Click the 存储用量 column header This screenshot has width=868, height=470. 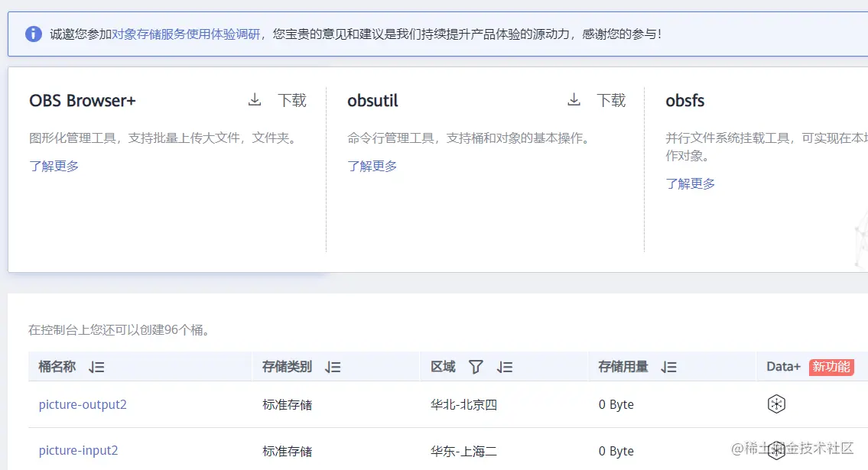coord(623,367)
